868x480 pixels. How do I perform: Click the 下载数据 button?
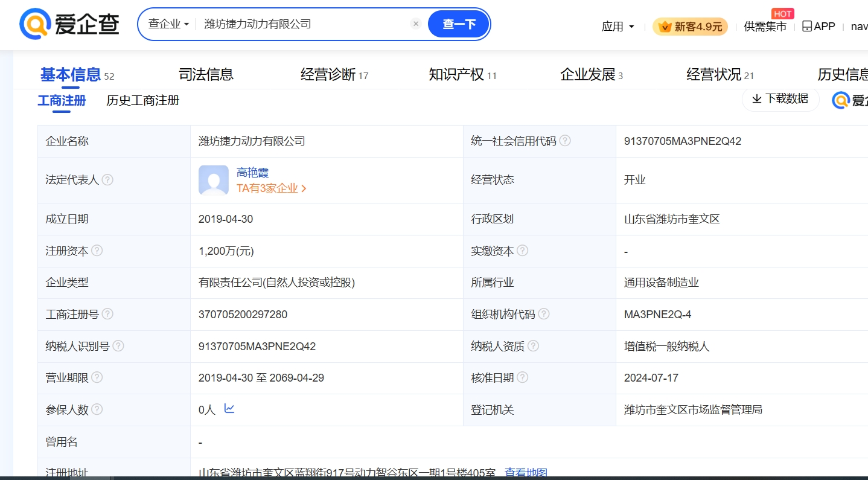[x=780, y=99]
